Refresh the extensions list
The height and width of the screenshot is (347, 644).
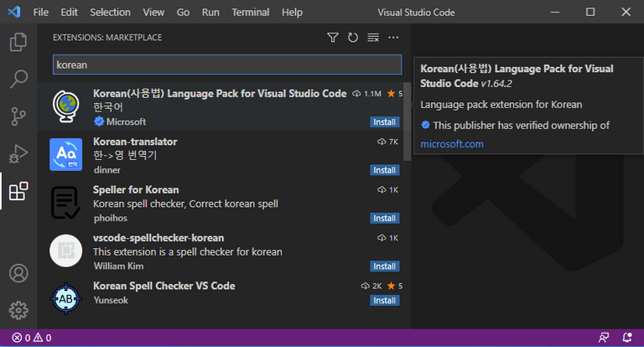click(353, 38)
